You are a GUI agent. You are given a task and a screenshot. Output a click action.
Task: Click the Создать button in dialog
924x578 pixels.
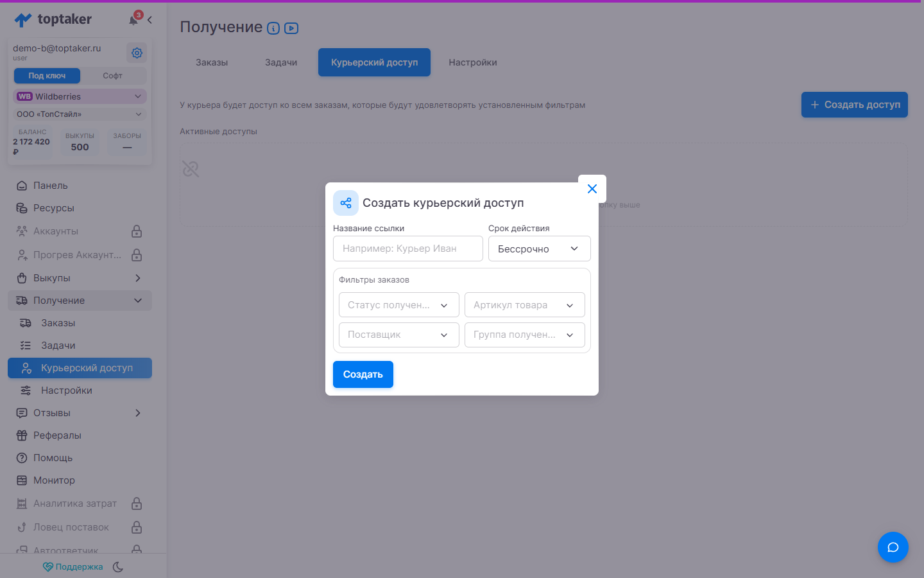coord(363,374)
